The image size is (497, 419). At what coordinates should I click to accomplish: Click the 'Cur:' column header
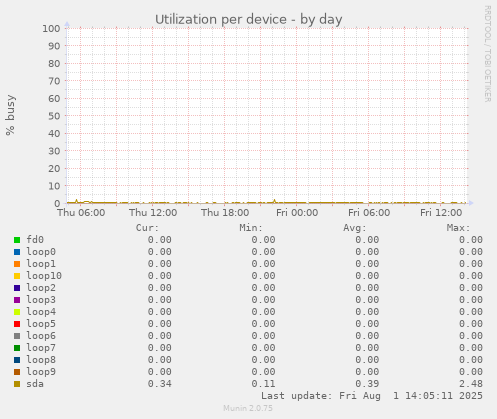[147, 228]
